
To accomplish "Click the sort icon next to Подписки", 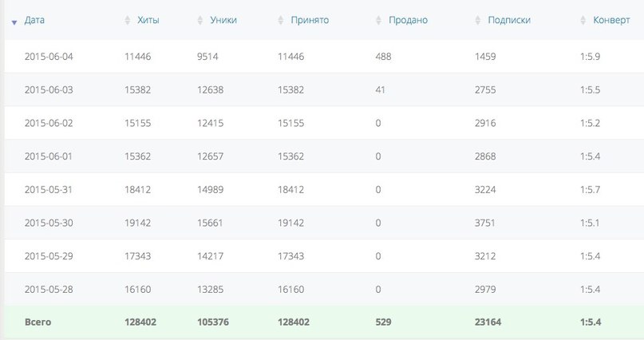I will pos(478,20).
